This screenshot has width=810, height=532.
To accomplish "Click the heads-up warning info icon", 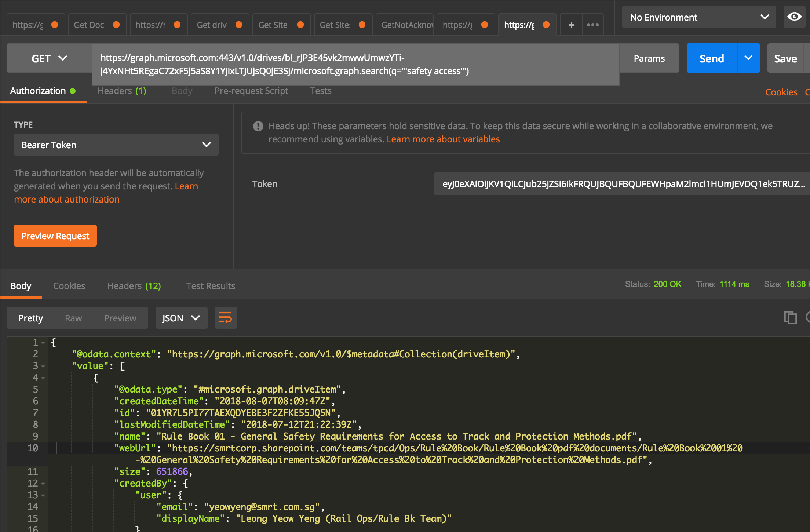I will coord(258,126).
